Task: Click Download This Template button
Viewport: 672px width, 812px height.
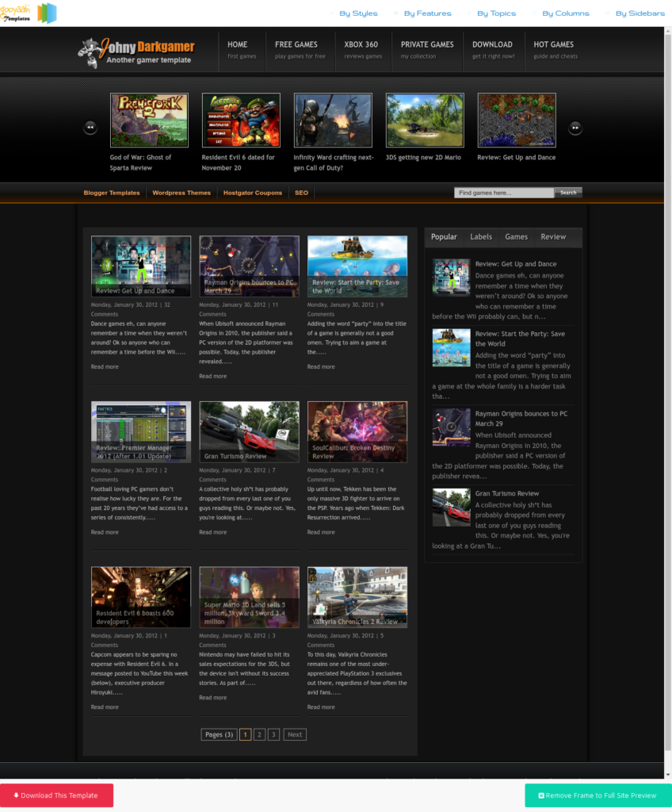Action: [x=56, y=795]
